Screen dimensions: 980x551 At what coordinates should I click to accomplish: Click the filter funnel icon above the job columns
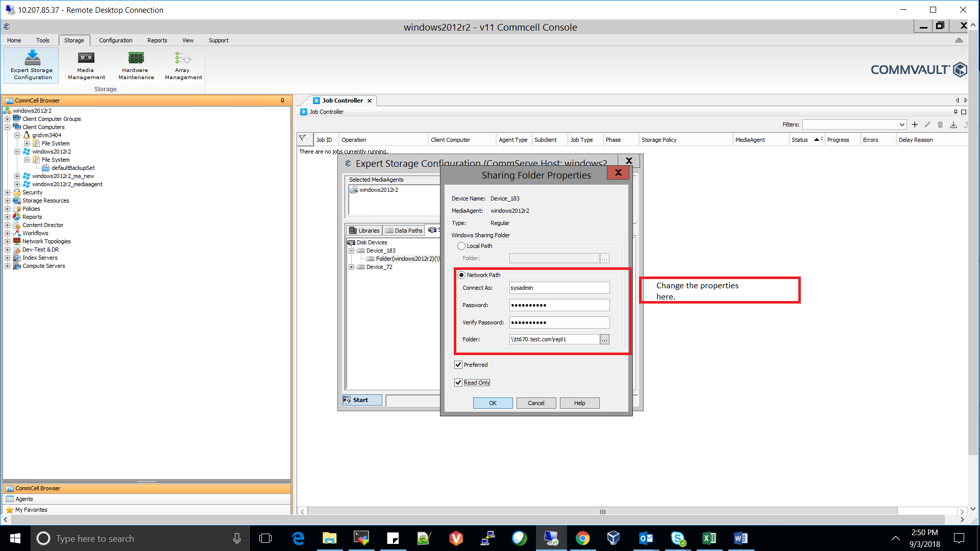304,139
